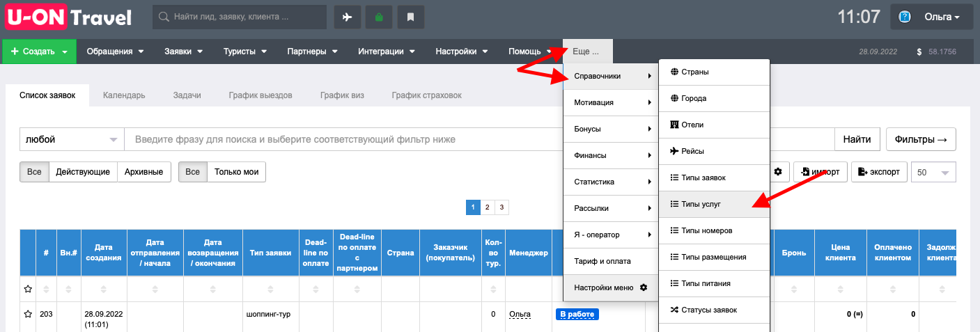Select Типы заявок in submenu
Image resolution: width=980 pixels, height=332 pixels.
[714, 178]
